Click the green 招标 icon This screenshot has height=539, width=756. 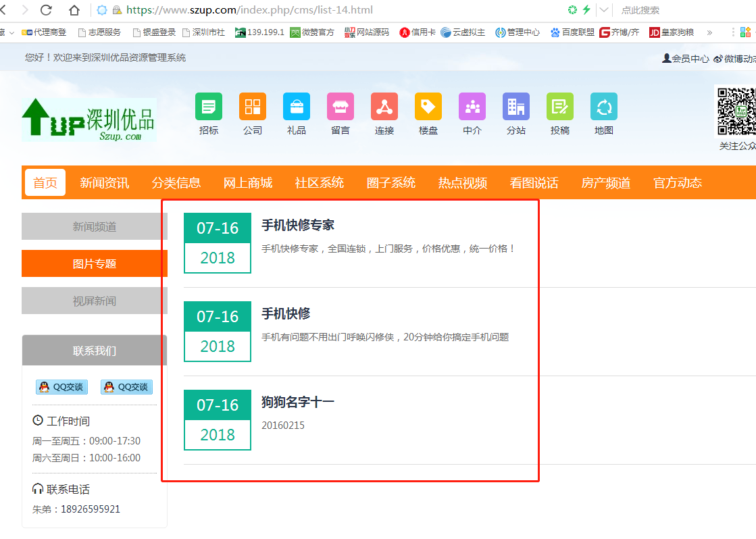tap(209, 107)
